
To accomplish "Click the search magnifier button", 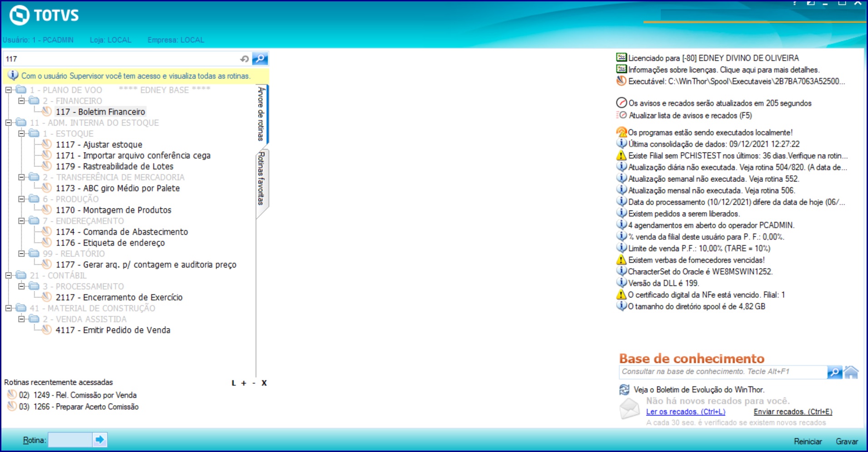I will click(x=259, y=59).
